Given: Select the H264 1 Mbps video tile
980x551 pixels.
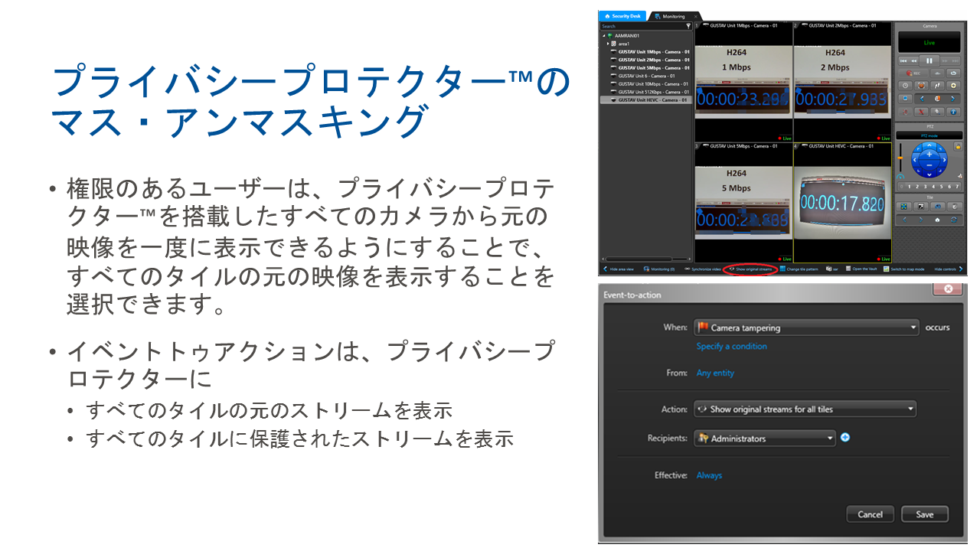Looking at the screenshot, I should [x=743, y=81].
